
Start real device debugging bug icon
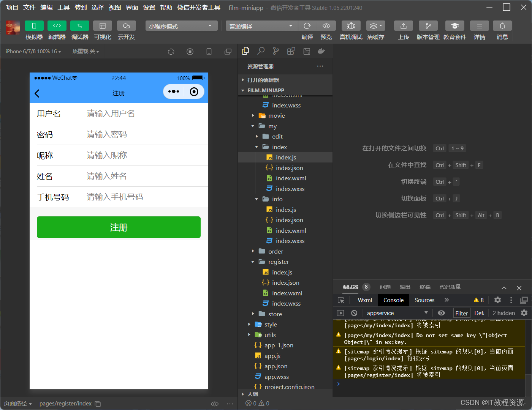[351, 25]
